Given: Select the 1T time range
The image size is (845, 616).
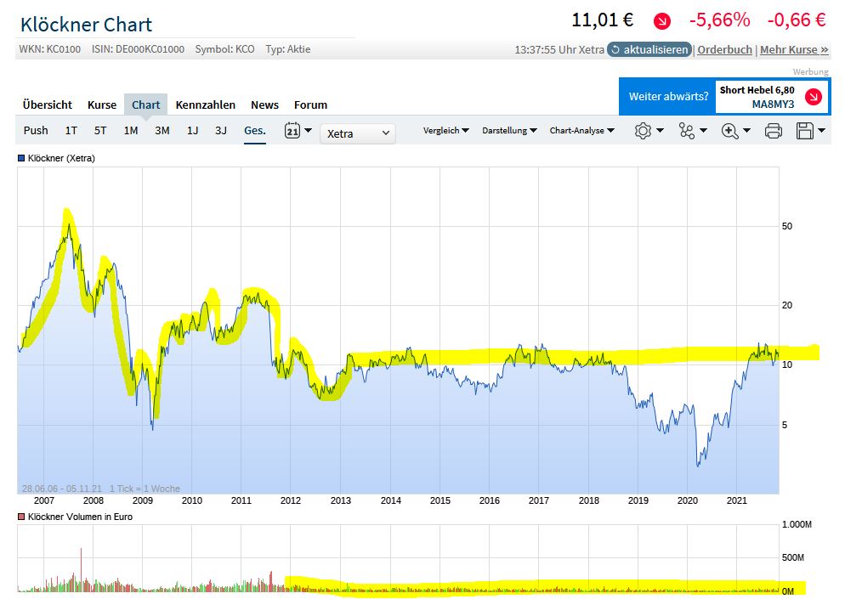Looking at the screenshot, I should [71, 130].
